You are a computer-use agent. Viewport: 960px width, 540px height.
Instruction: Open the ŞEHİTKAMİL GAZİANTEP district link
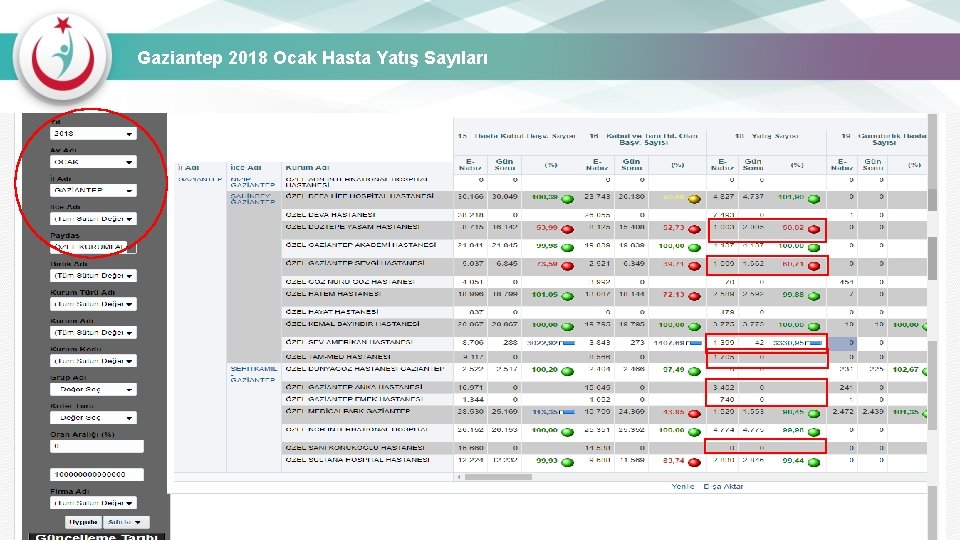(x=253, y=374)
